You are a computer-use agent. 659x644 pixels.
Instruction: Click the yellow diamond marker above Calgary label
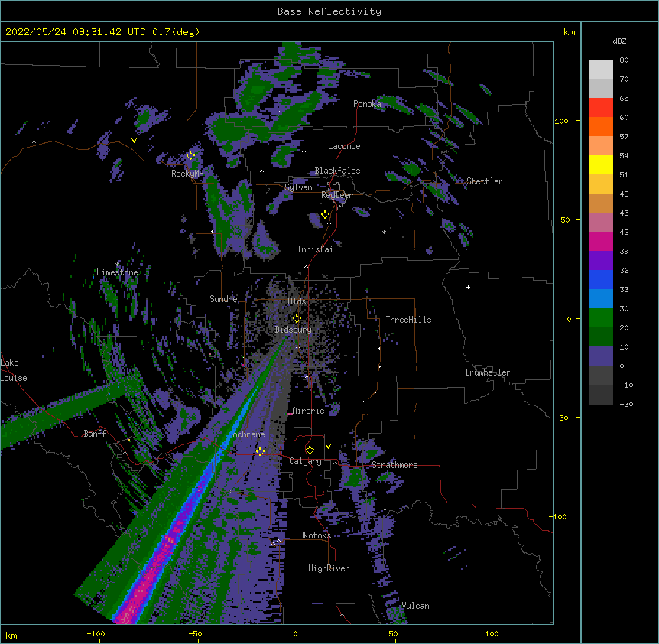click(310, 450)
